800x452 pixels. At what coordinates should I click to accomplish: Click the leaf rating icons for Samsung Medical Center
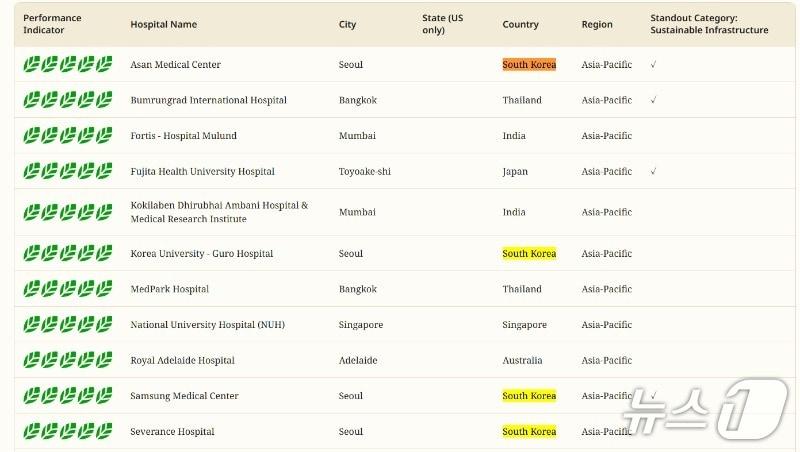tap(68, 395)
